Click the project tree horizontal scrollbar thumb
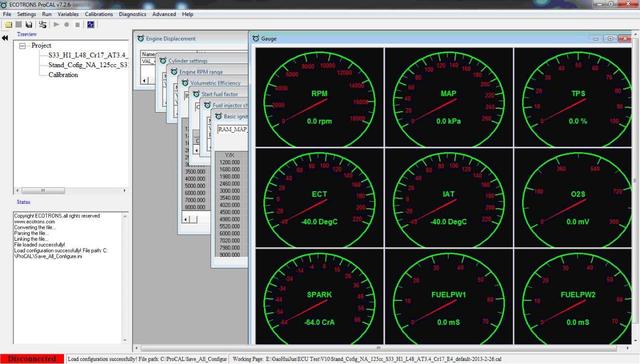Screen dimensions: 640x364 coord(43,191)
